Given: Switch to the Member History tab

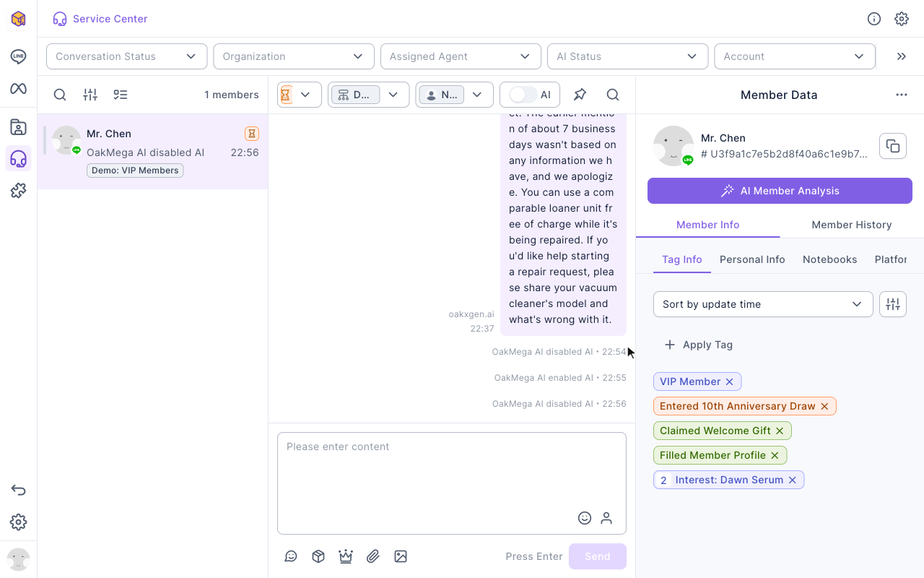Looking at the screenshot, I should 852,225.
